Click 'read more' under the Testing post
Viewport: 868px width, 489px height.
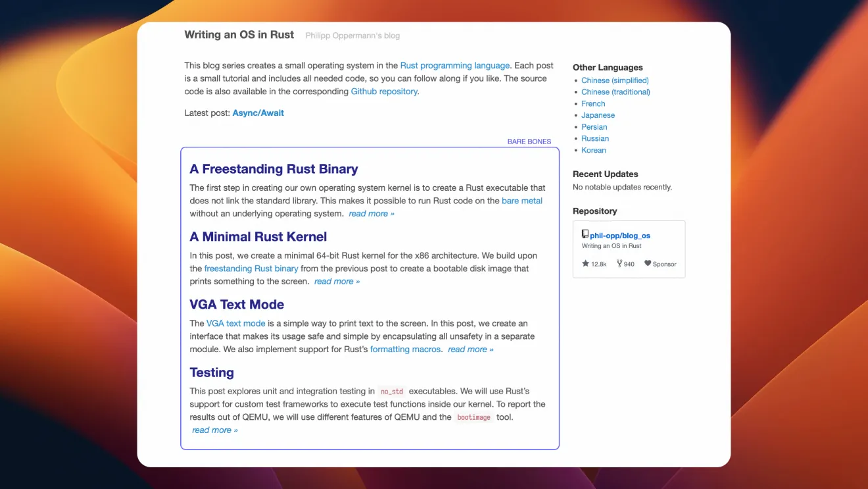[x=215, y=430]
